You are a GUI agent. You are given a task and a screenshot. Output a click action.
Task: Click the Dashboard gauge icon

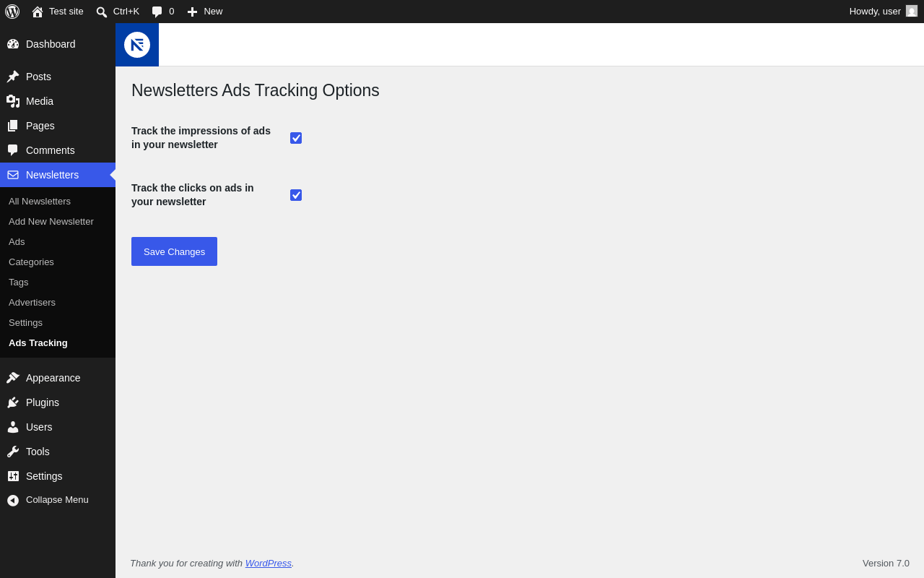pyautogui.click(x=13, y=44)
